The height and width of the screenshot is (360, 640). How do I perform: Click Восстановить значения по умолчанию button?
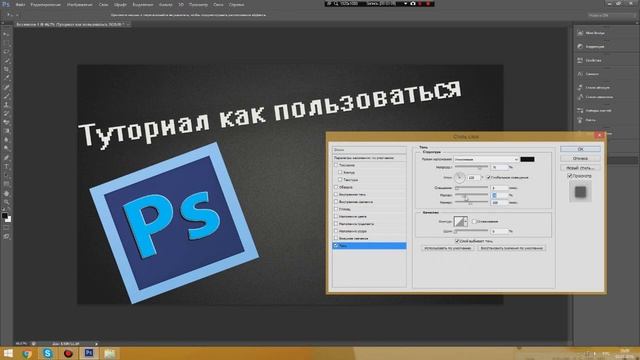click(x=511, y=248)
